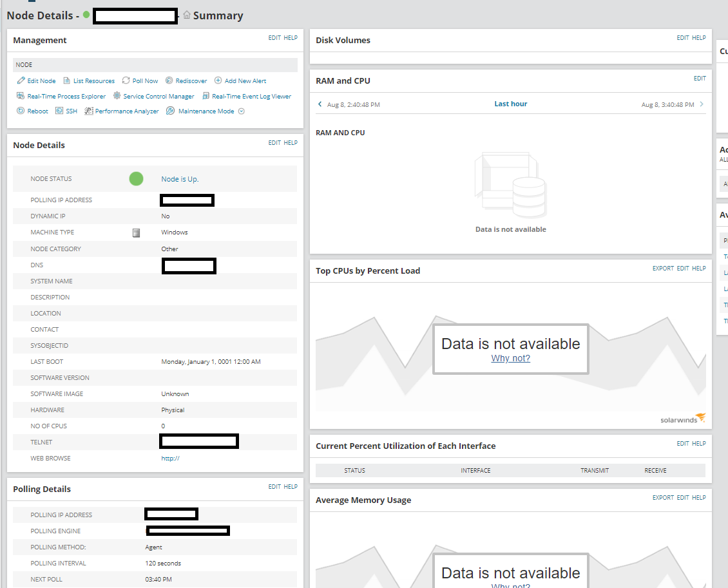Click EDIT in Management panel
728x588 pixels.
pos(274,37)
